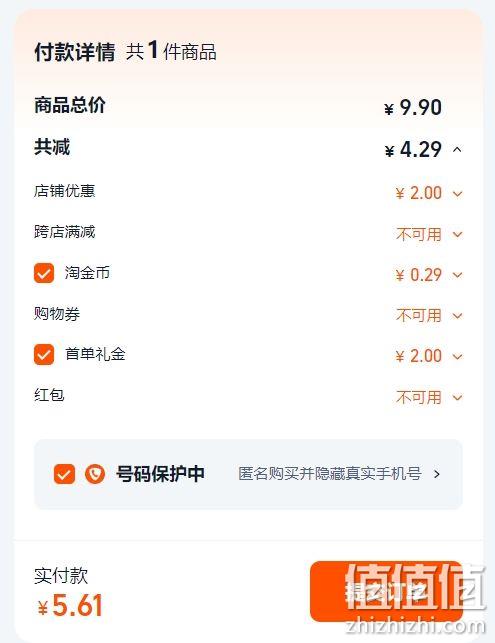The image size is (495, 643).
Task: Expand the 红包 dropdown arrow
Action: [457, 397]
